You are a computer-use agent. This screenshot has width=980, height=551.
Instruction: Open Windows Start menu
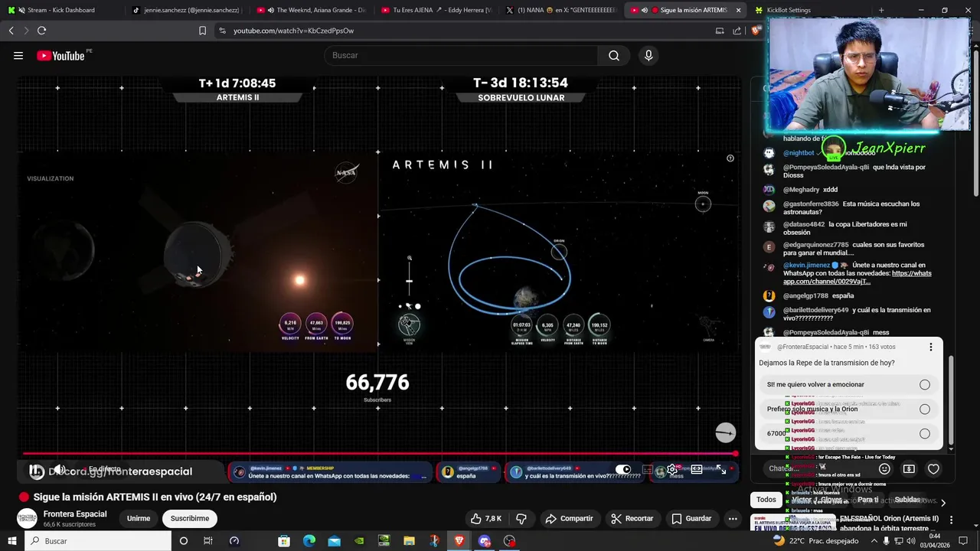[x=11, y=541]
